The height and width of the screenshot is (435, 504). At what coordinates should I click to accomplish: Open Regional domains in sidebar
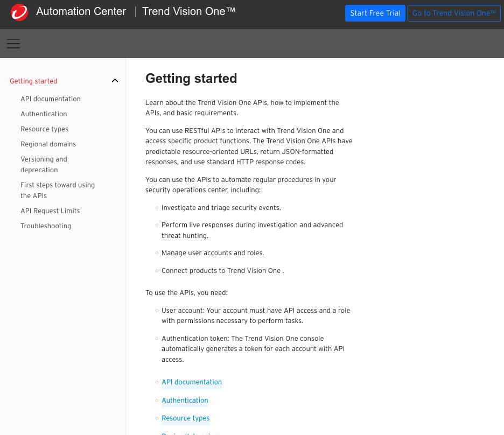pyautogui.click(x=48, y=144)
